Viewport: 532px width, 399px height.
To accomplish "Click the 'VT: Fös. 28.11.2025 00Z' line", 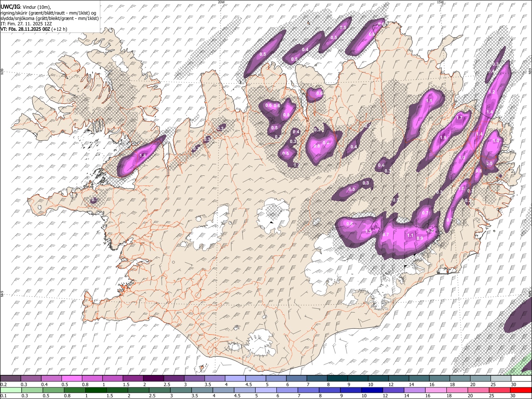I will click(25, 29).
